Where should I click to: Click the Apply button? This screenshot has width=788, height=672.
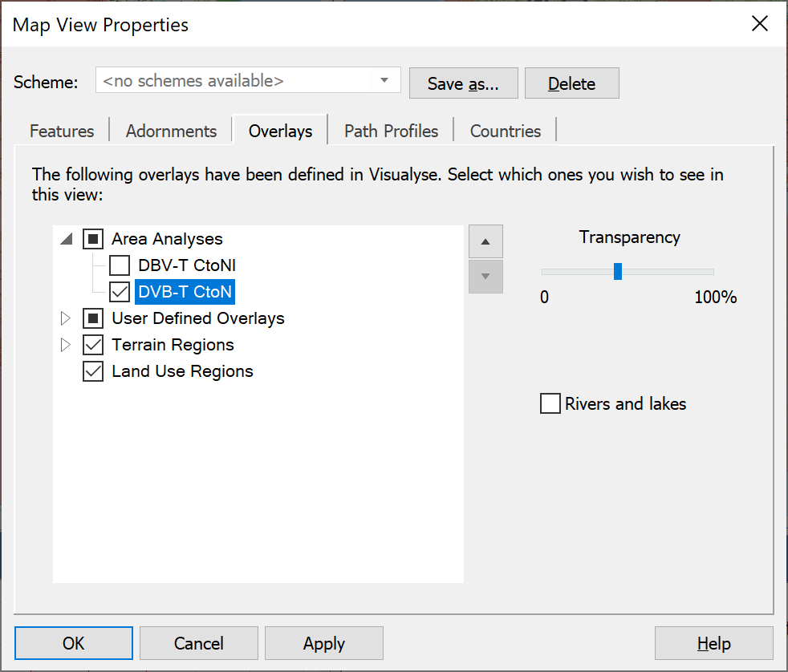(324, 643)
